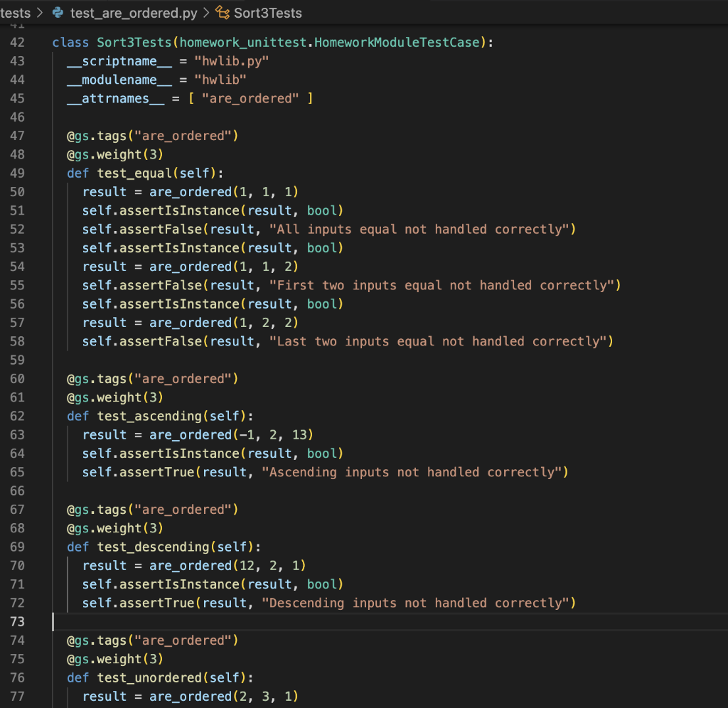Click @gs.weight(3) on line 68
This screenshot has width=728, height=708.
coord(115,528)
